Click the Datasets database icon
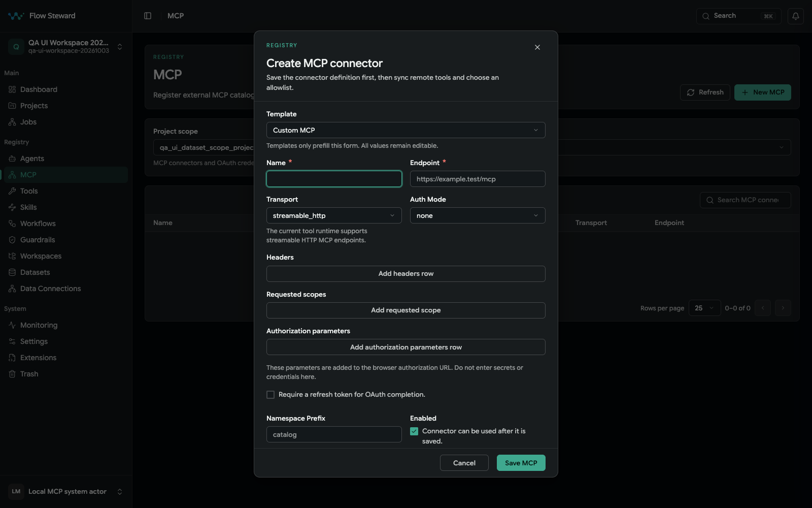This screenshot has width=812, height=508. point(12,272)
